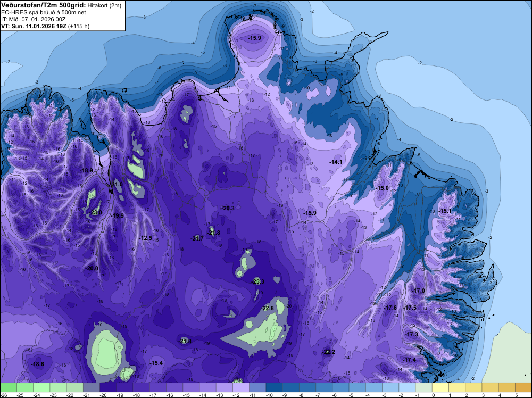Click the -15.1 temperature reading near the east coast
The height and width of the screenshot is (398, 532).
pyautogui.click(x=445, y=211)
